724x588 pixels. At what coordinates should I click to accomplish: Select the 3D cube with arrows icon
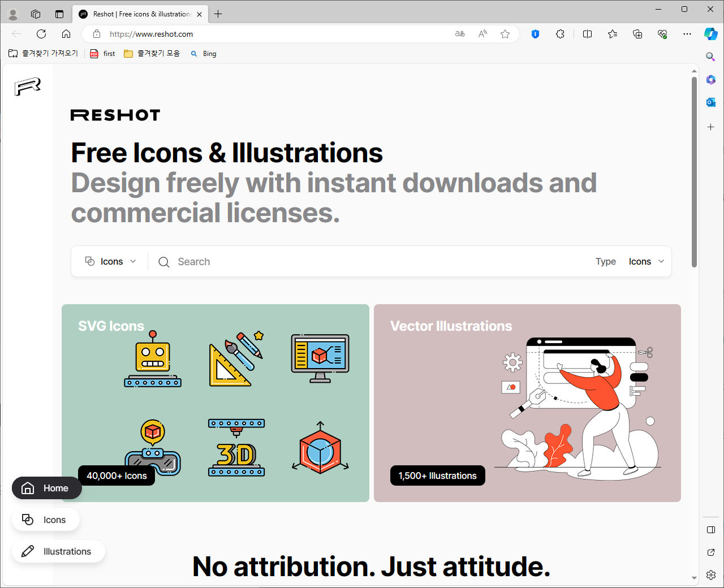point(320,447)
